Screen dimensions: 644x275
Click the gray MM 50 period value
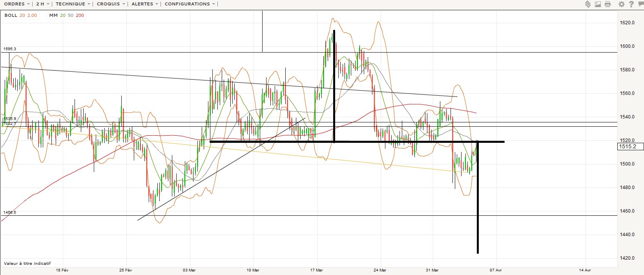point(71,15)
